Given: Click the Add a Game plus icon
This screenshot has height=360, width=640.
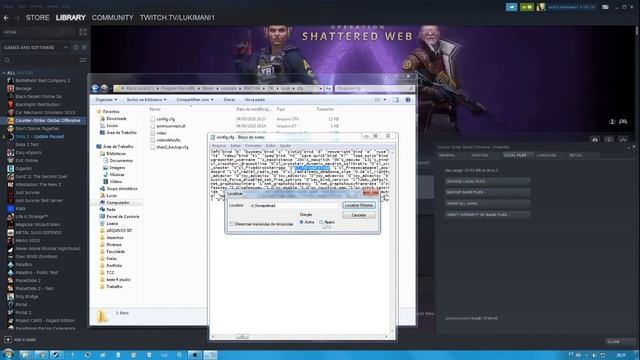Looking at the screenshot, I should coord(8,340).
